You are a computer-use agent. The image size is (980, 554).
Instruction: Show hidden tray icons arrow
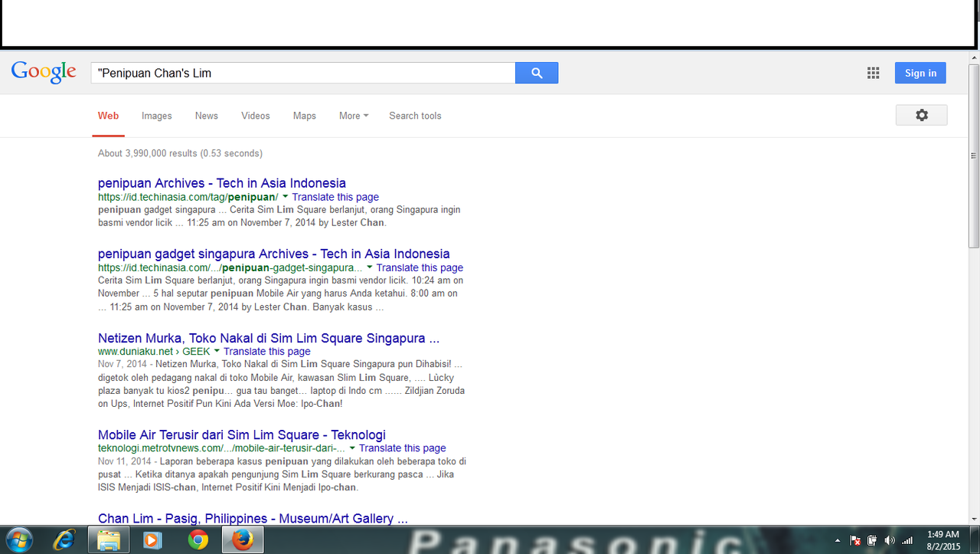tap(838, 540)
